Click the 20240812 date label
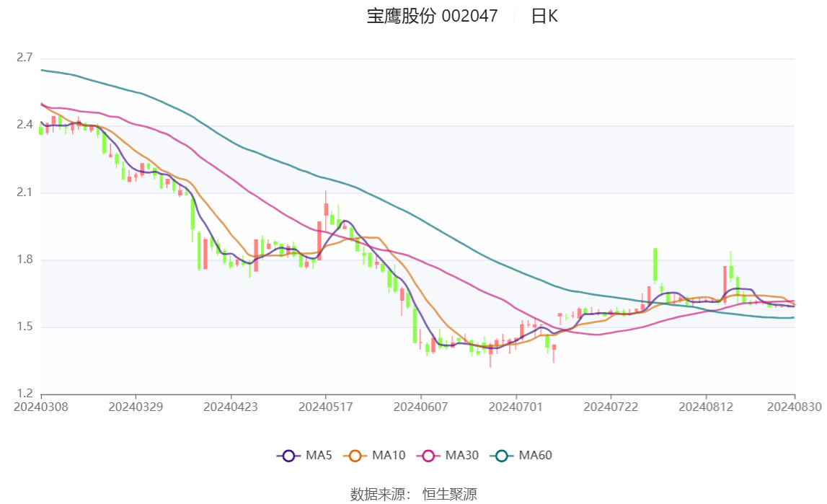Image resolution: width=827 pixels, height=504 pixels. tap(706, 407)
